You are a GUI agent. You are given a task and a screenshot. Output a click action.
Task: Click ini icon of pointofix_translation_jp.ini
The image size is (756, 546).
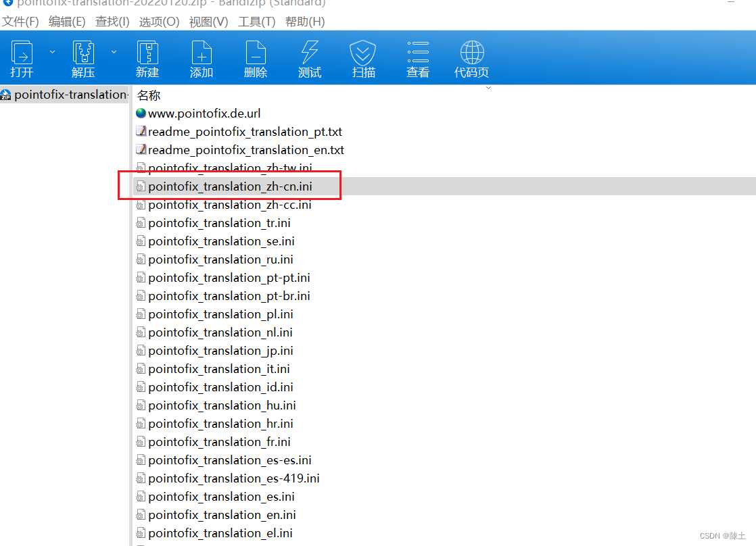pyautogui.click(x=141, y=350)
